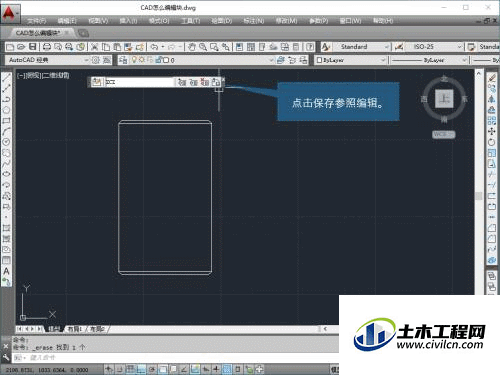Toggle layer 0 freeze sun icon

(x=142, y=60)
